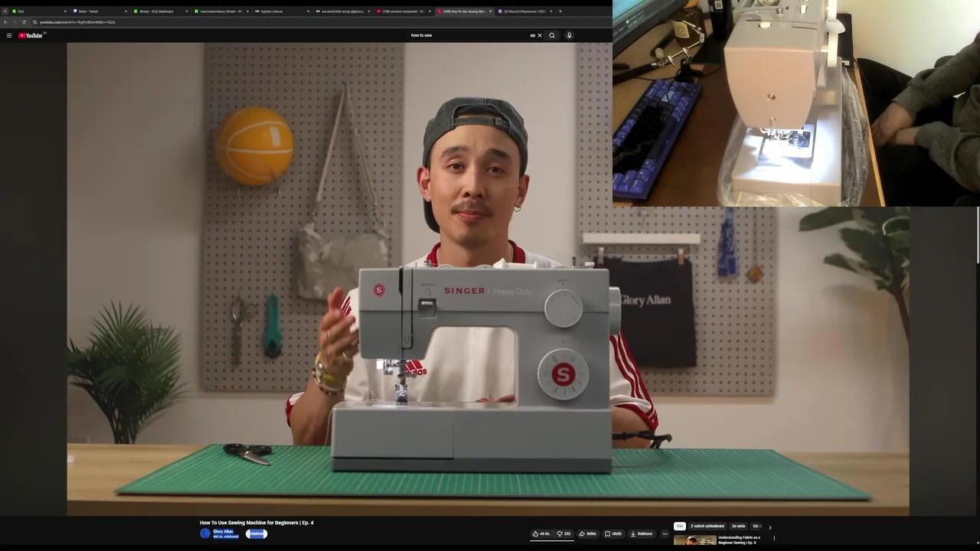
Task: Run the search with the magnifier button
Action: 552,35
